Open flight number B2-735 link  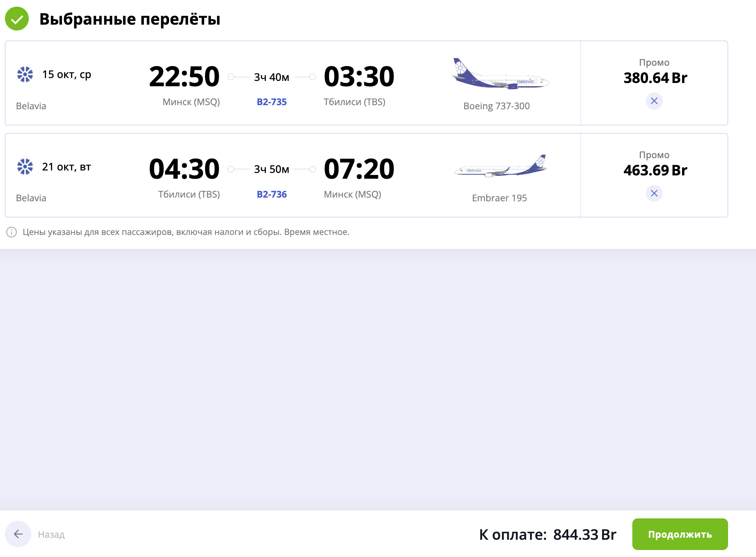272,102
